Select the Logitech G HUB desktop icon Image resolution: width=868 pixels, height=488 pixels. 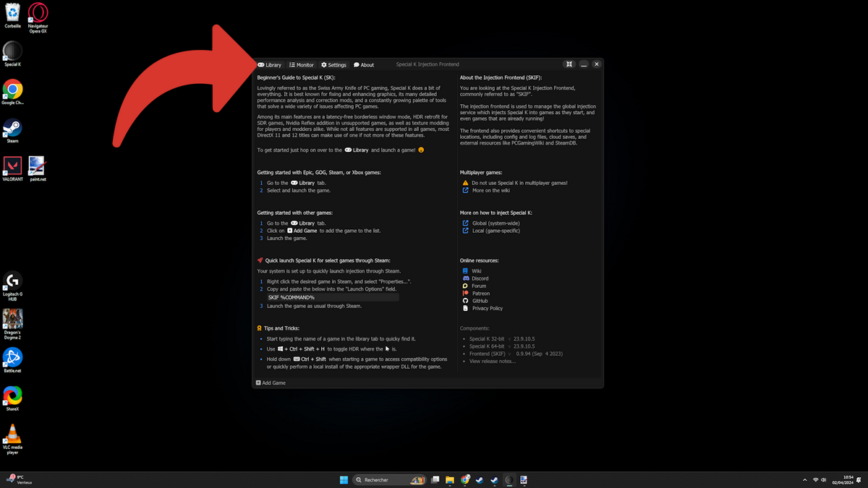point(12,286)
